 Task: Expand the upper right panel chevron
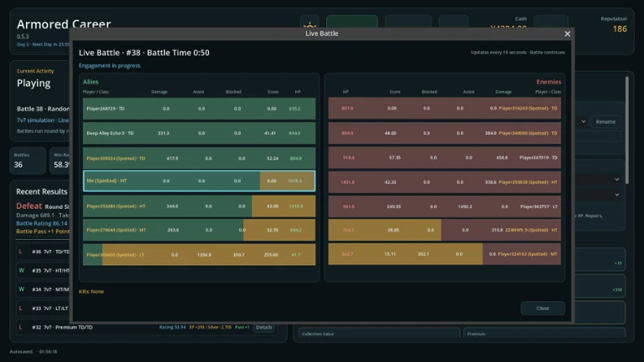click(617, 179)
